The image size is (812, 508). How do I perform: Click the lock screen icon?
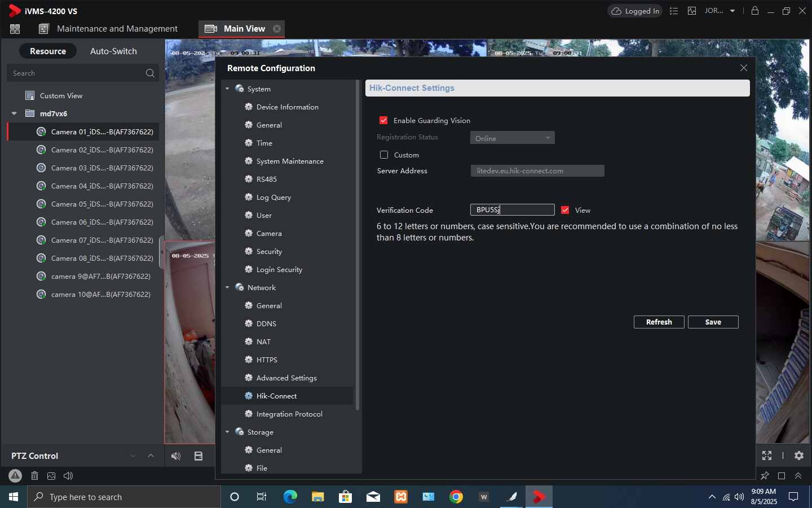755,11
